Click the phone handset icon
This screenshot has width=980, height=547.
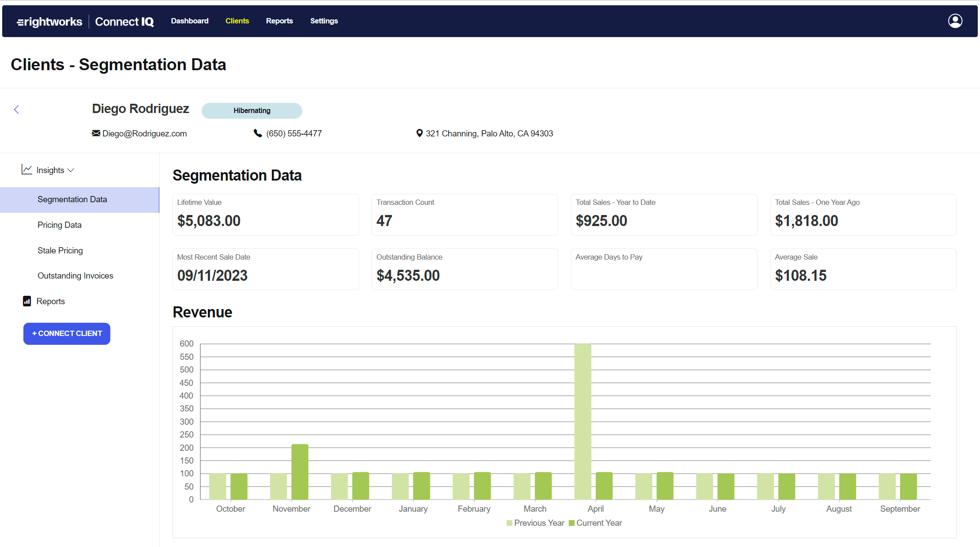[258, 133]
